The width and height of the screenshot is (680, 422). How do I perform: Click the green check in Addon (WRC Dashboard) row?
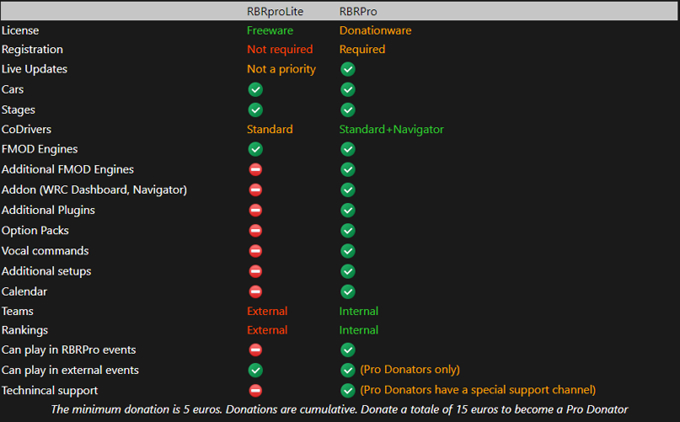coord(348,190)
